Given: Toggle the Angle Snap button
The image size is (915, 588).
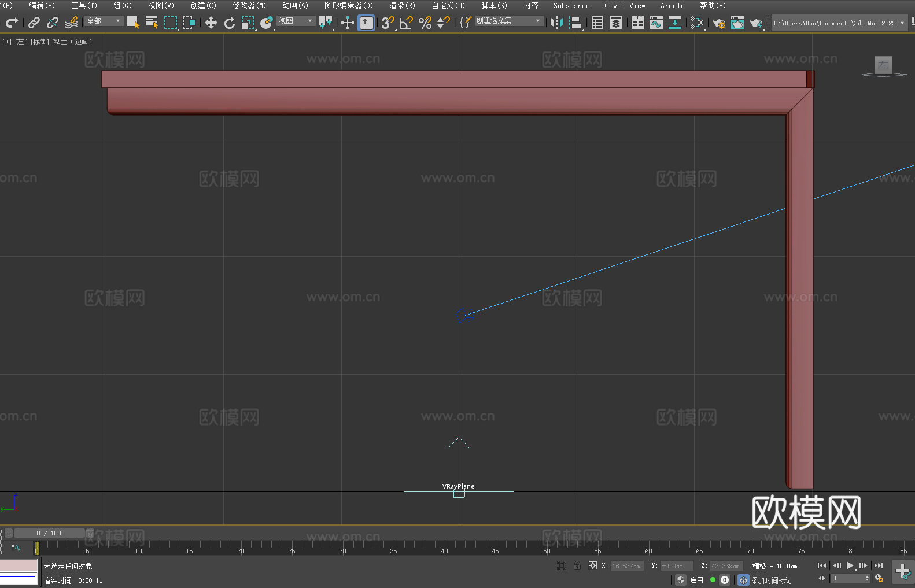Looking at the screenshot, I should tap(407, 23).
